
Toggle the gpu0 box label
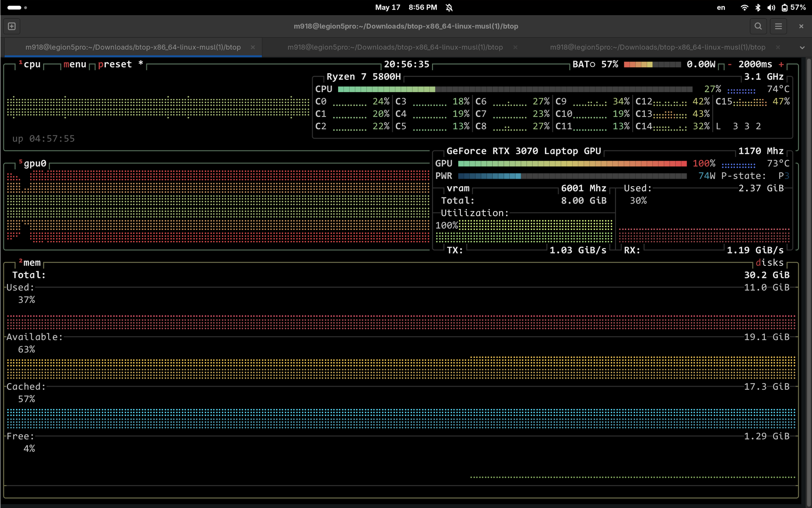[32, 163]
